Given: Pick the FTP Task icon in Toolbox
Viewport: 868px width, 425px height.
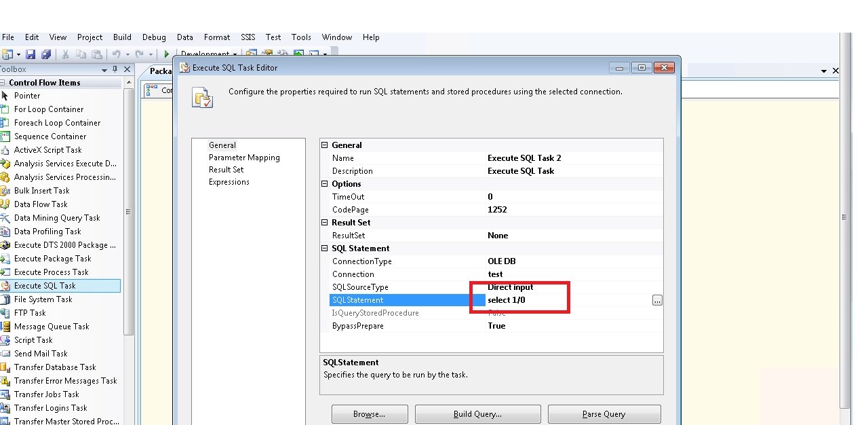Looking at the screenshot, I should pyautogui.click(x=6, y=313).
